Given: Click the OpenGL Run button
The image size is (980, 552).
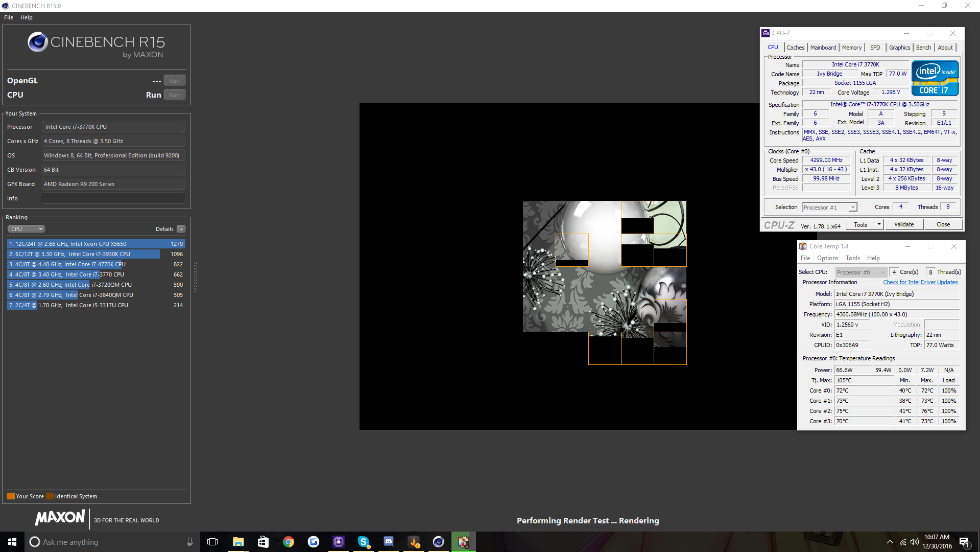Looking at the screenshot, I should pos(174,81).
